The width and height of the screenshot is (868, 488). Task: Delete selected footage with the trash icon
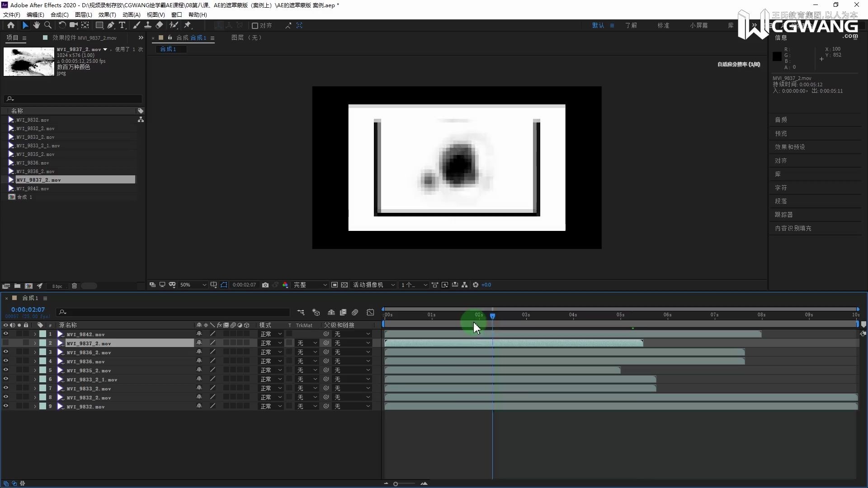(x=74, y=286)
